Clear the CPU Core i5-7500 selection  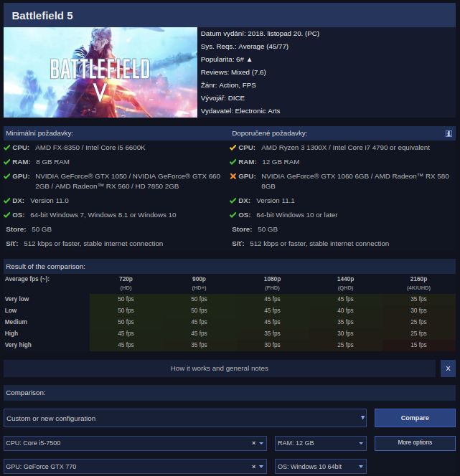tap(254, 443)
